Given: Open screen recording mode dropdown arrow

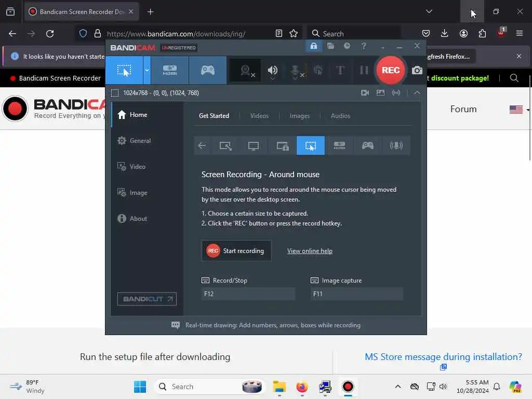Looking at the screenshot, I should point(147,70).
